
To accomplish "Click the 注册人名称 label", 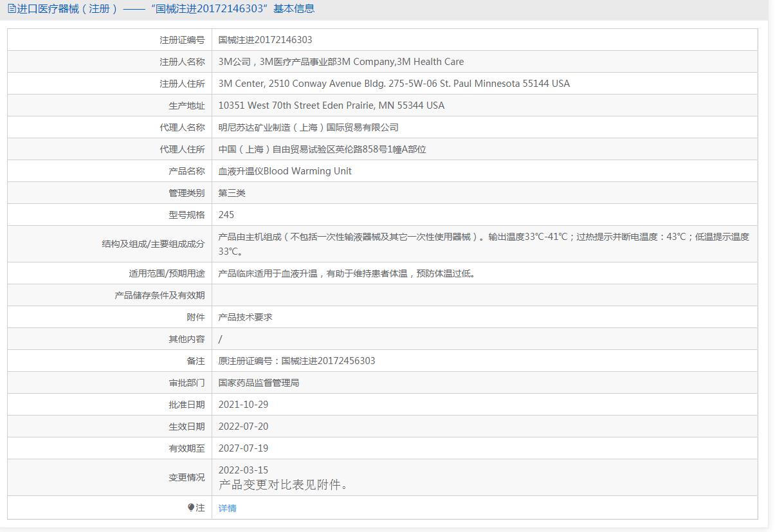I will (x=183, y=62).
